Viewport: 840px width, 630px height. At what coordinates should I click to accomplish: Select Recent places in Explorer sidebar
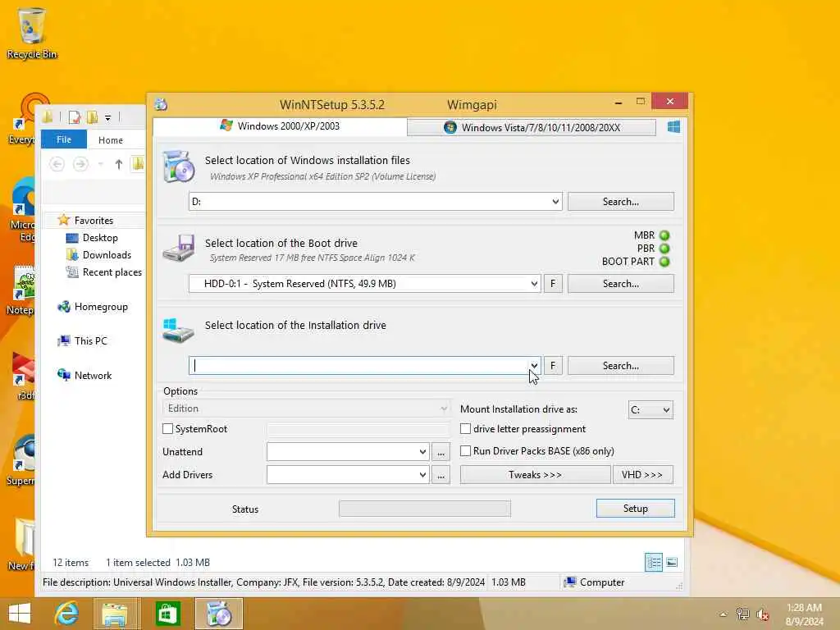[112, 272]
